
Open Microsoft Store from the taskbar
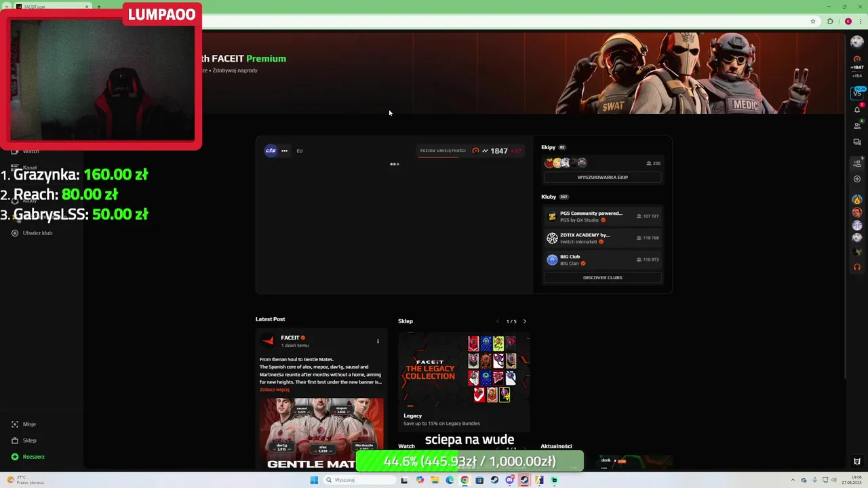[479, 480]
